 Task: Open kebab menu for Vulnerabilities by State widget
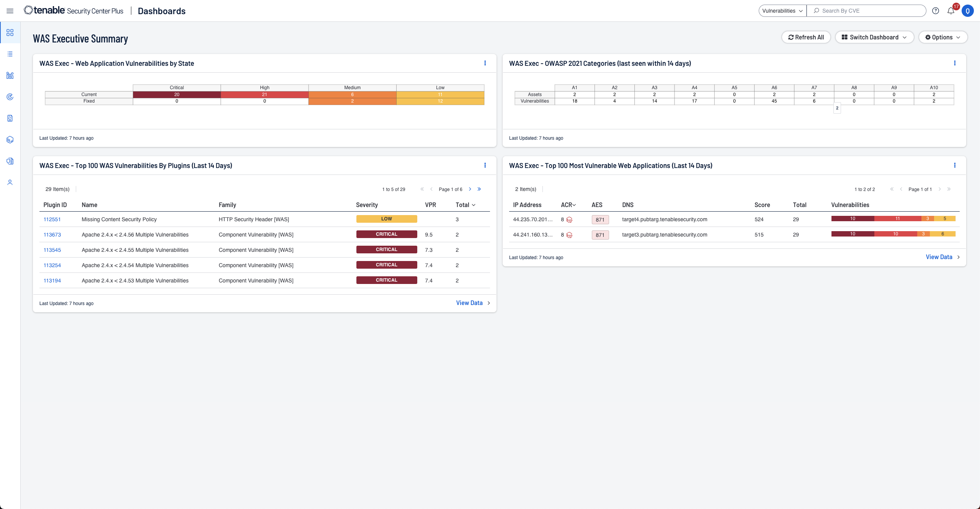click(485, 63)
